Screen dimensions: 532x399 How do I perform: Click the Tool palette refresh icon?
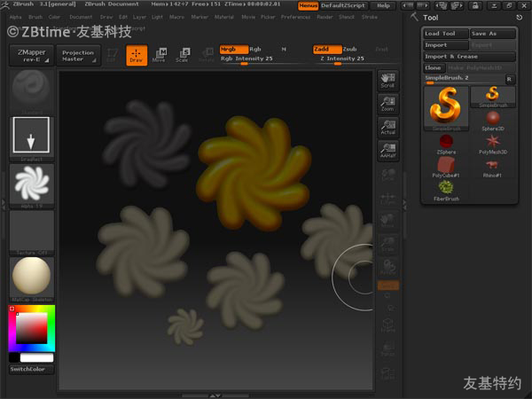pyautogui.click(x=519, y=18)
